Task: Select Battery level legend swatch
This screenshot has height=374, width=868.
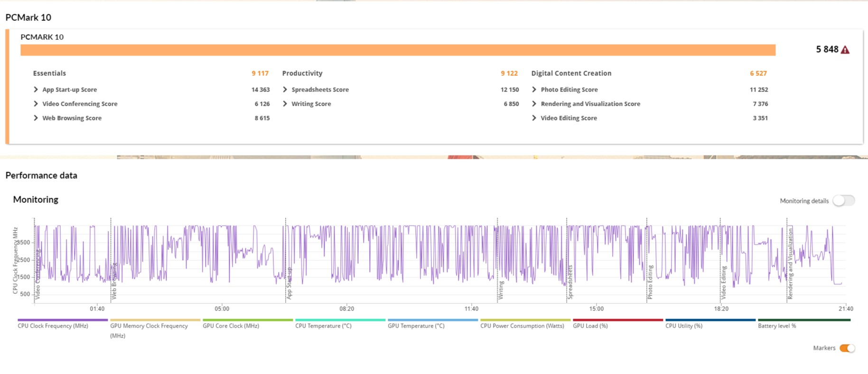Action: point(804,320)
